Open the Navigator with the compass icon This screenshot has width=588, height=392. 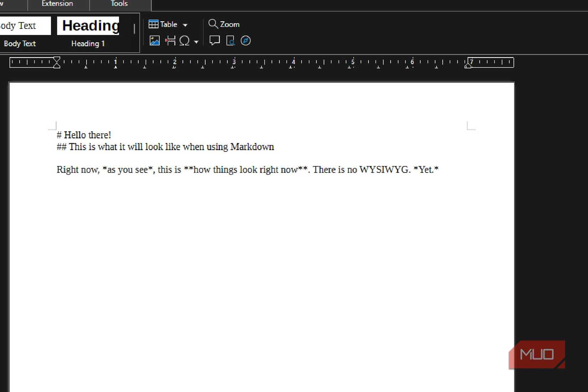246,41
